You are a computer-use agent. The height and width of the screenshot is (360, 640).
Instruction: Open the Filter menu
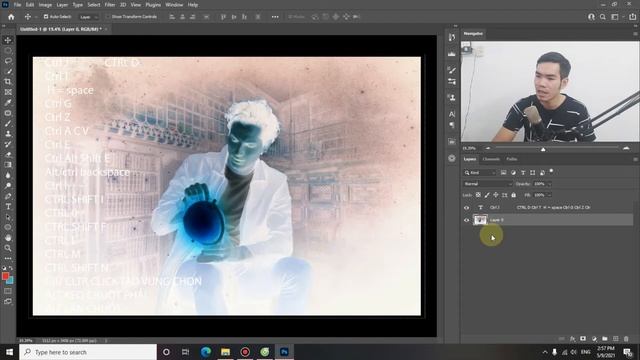pos(110,5)
